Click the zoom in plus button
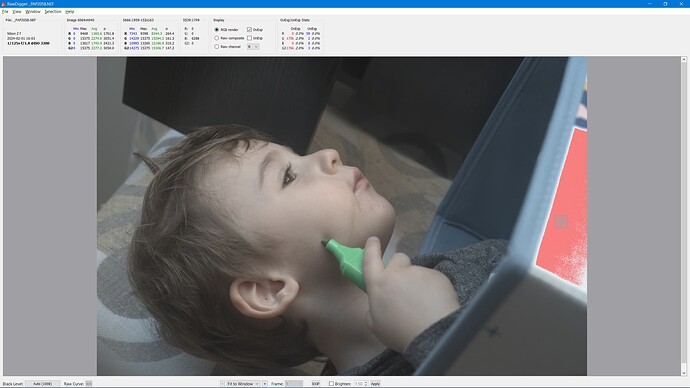 coord(265,384)
